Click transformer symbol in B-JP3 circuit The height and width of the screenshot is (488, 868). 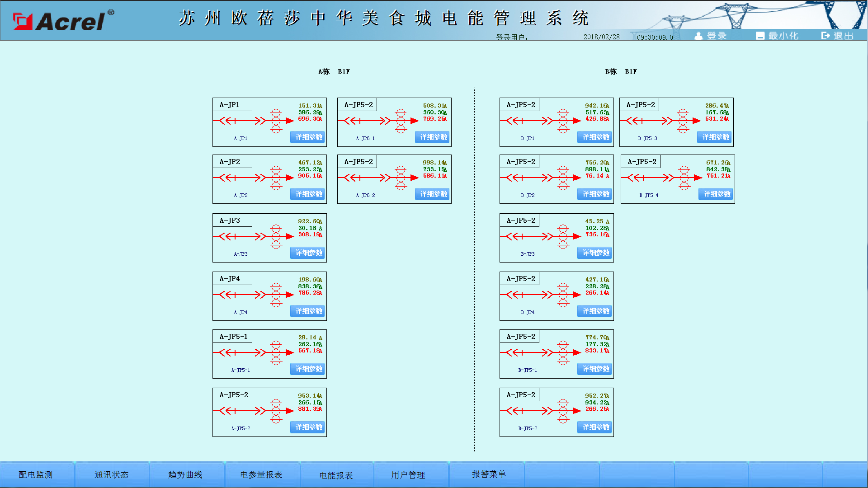tap(563, 236)
